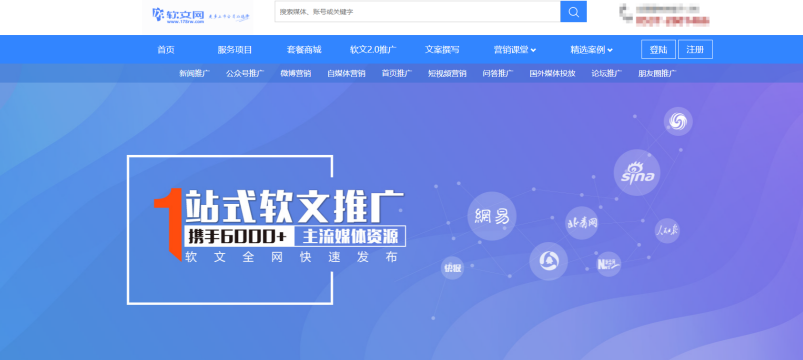
Task: Open the 公众号推广 sub-menu link
Action: pos(245,73)
